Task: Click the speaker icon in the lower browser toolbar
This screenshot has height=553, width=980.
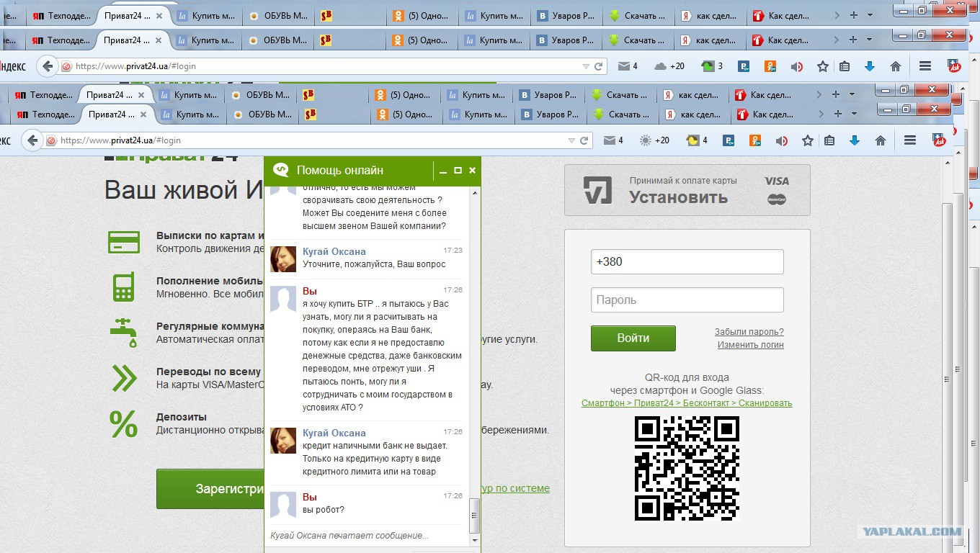Action: click(782, 140)
